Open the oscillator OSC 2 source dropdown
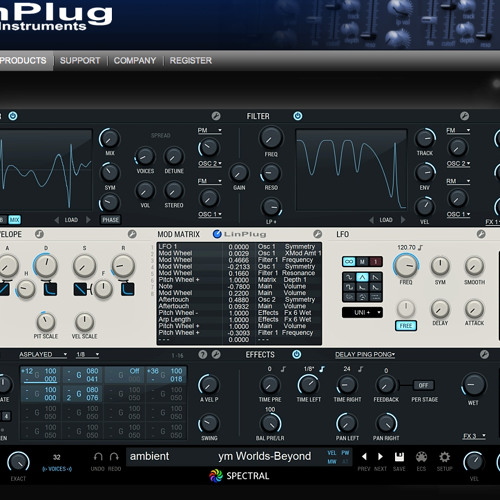This screenshot has width=500, height=500. 210,164
